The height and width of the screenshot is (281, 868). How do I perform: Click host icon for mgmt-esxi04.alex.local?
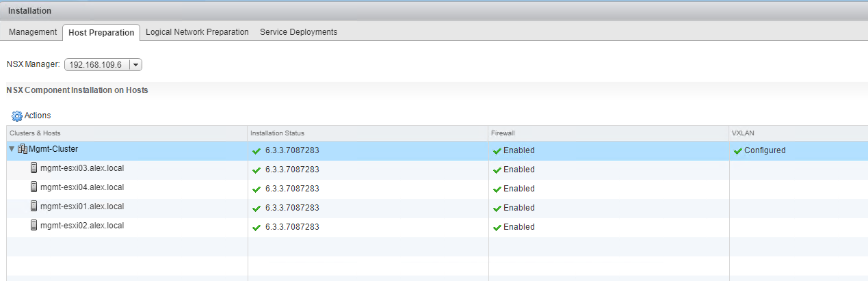(x=34, y=187)
